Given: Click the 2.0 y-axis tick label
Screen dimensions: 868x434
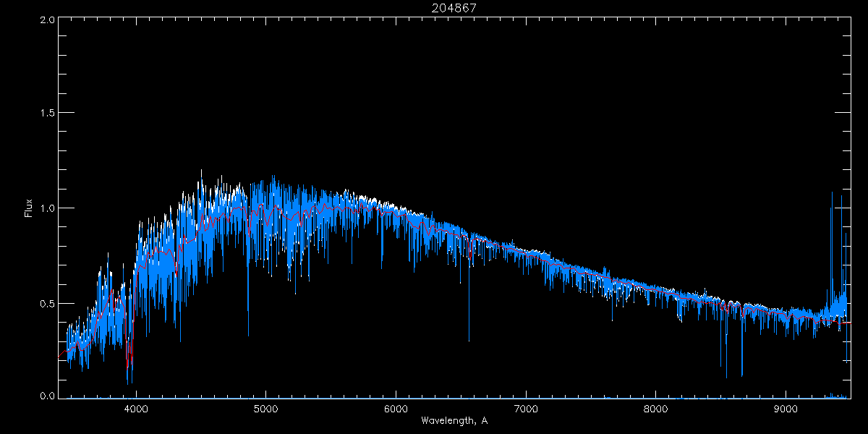Looking at the screenshot, I should [45, 20].
